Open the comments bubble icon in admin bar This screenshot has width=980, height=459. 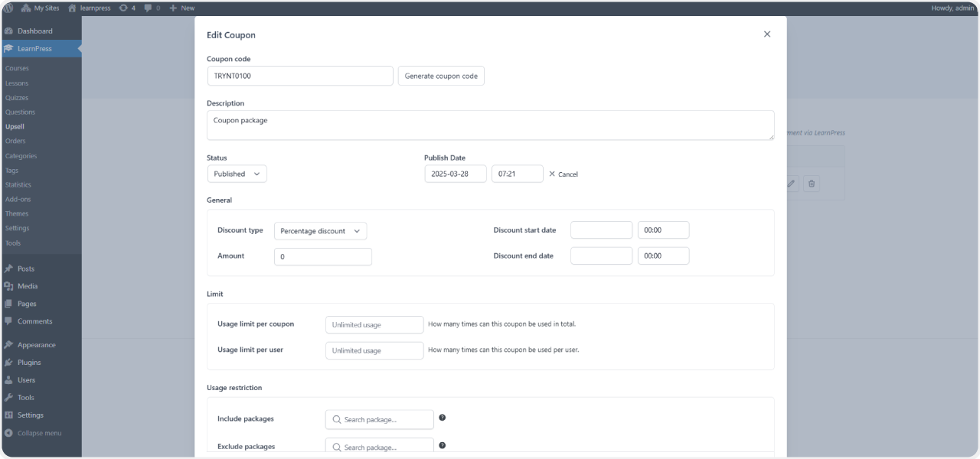click(148, 8)
